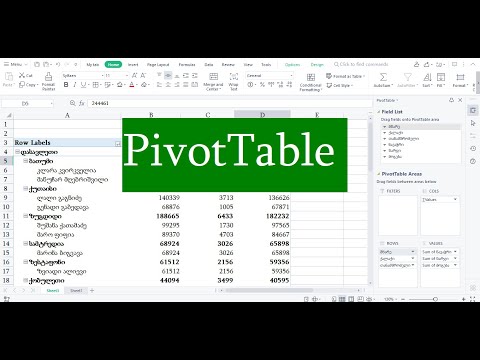Collapse the row 14 group
This screenshot has width=480, height=360.
pos(25,243)
